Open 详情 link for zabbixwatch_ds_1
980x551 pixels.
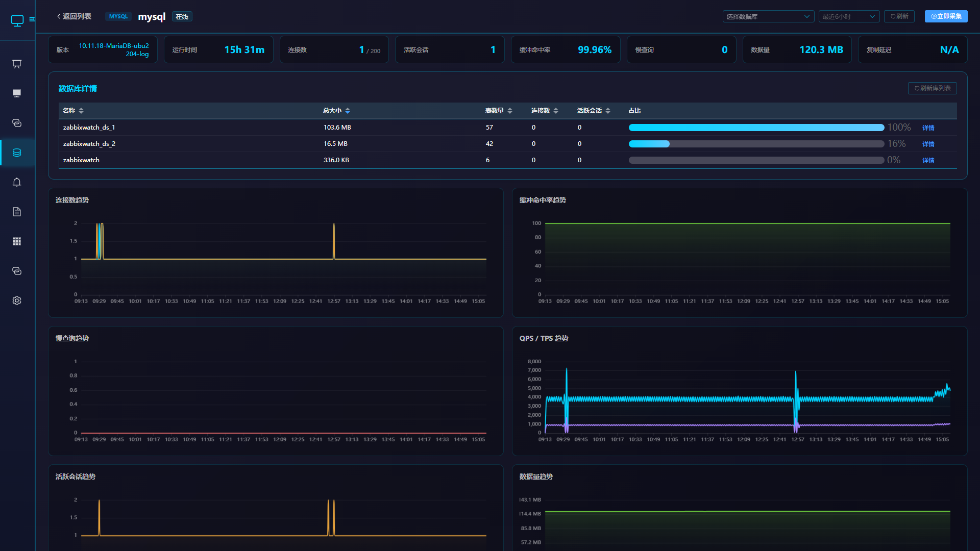click(928, 128)
